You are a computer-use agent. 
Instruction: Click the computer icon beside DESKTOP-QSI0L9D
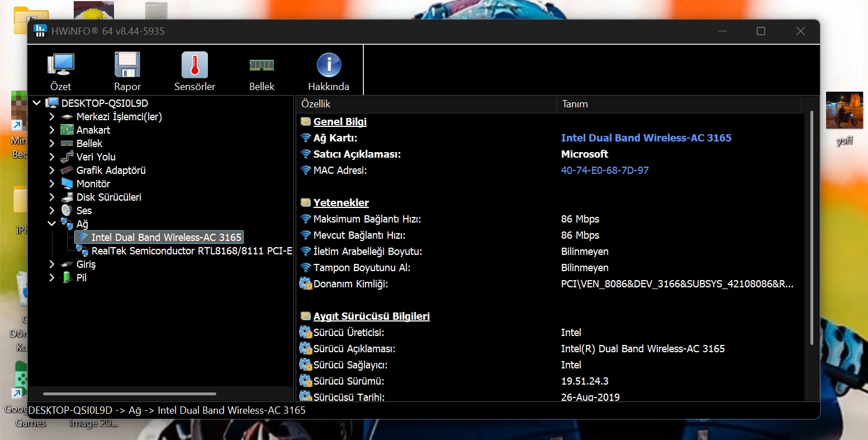point(52,103)
